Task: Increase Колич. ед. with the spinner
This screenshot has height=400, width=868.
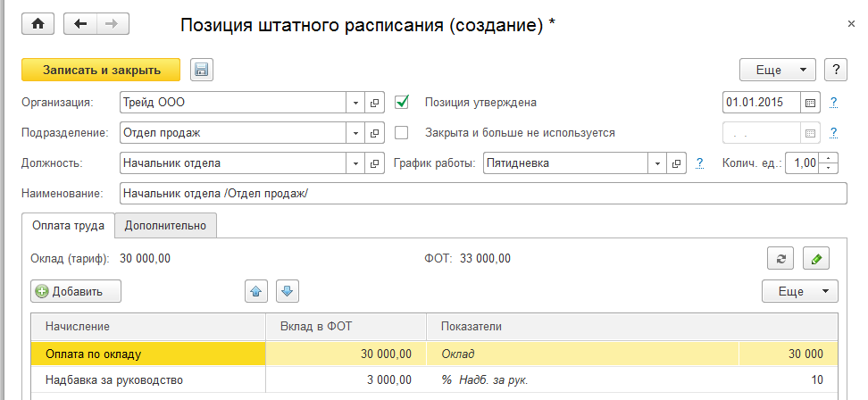Action: pyautogui.click(x=831, y=159)
